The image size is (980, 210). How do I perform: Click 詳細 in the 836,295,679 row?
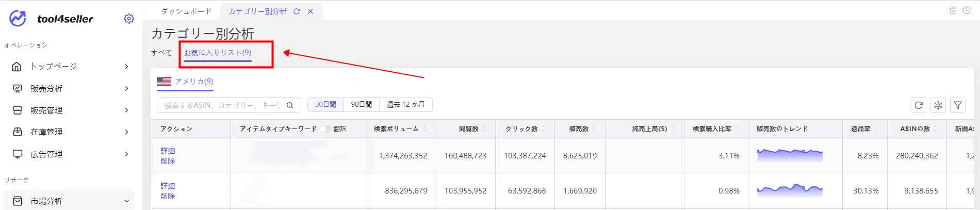tap(168, 186)
